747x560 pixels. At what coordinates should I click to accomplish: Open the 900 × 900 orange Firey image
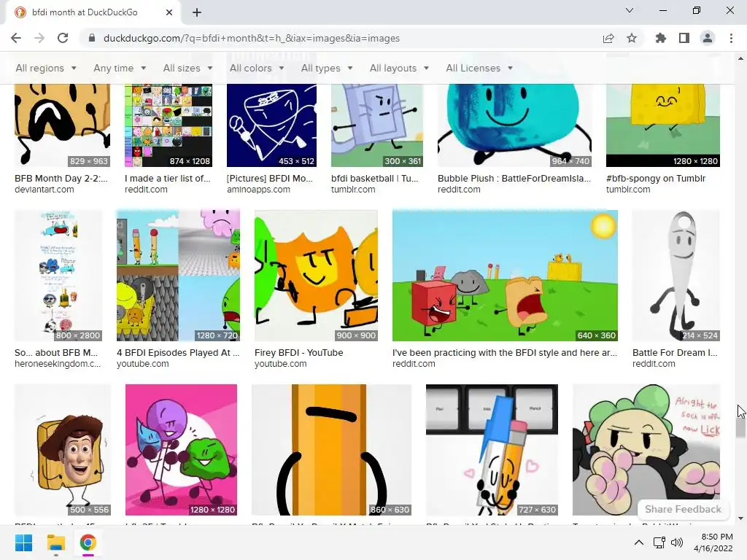click(316, 275)
